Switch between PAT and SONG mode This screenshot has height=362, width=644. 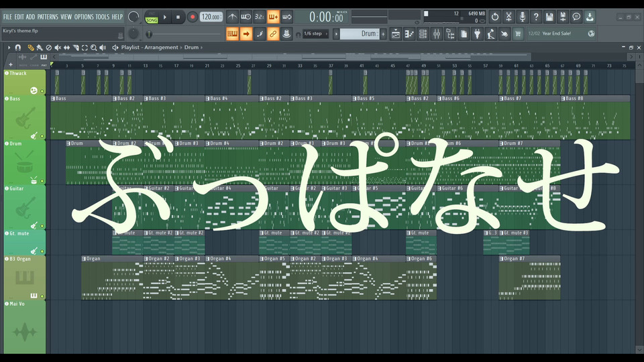click(x=152, y=17)
